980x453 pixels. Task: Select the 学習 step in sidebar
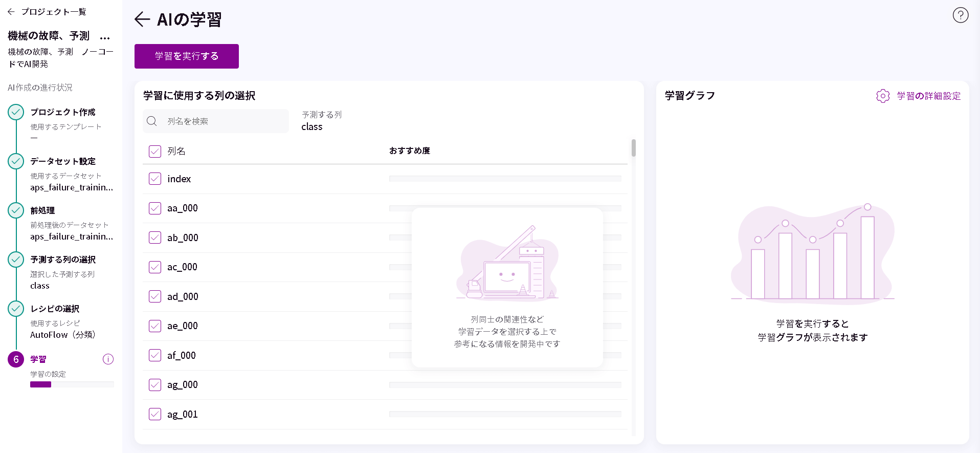coord(38,359)
